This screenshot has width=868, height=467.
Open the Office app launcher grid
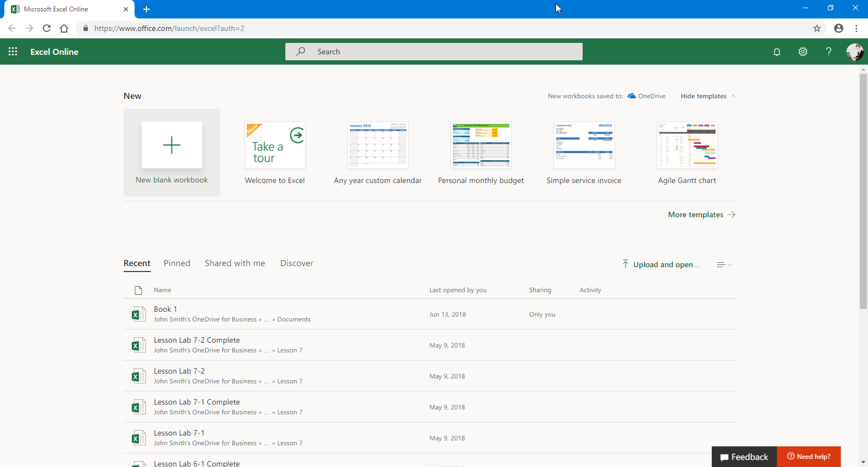[13, 52]
